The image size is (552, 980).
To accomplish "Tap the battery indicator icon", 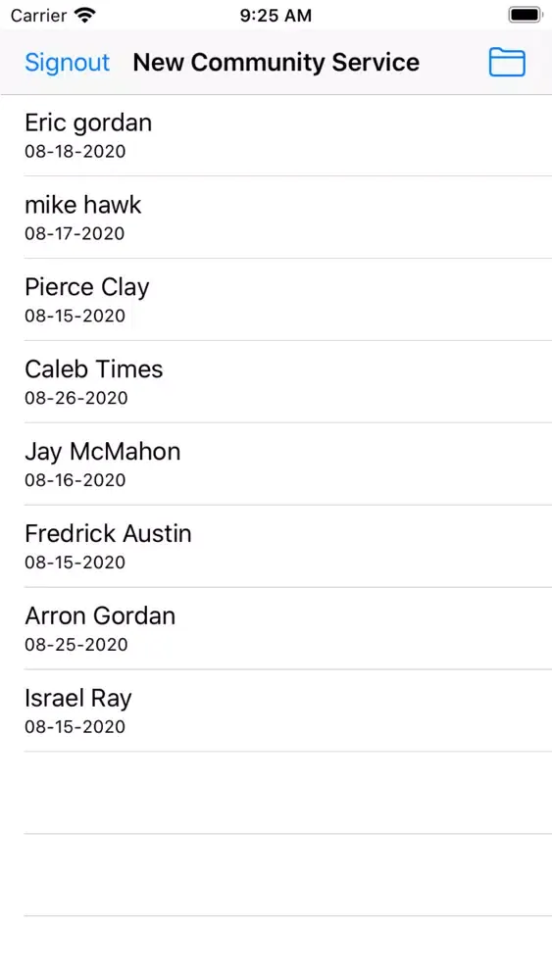I will [525, 15].
